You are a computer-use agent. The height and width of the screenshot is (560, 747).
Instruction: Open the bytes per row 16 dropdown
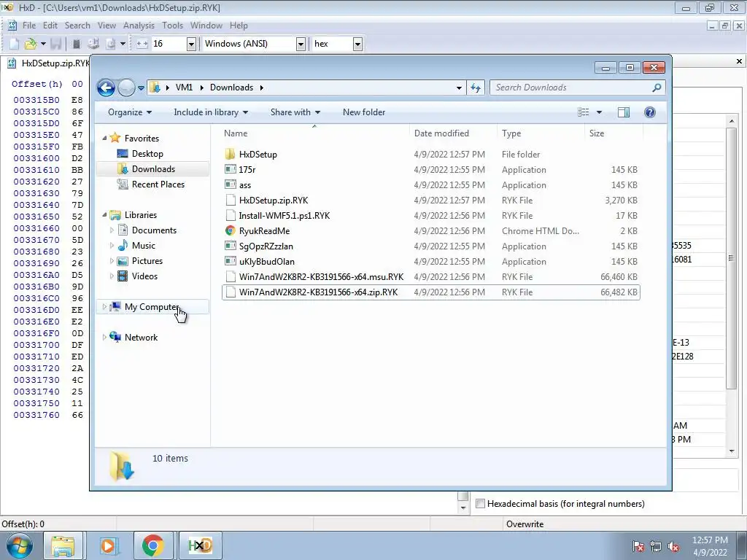(x=191, y=44)
